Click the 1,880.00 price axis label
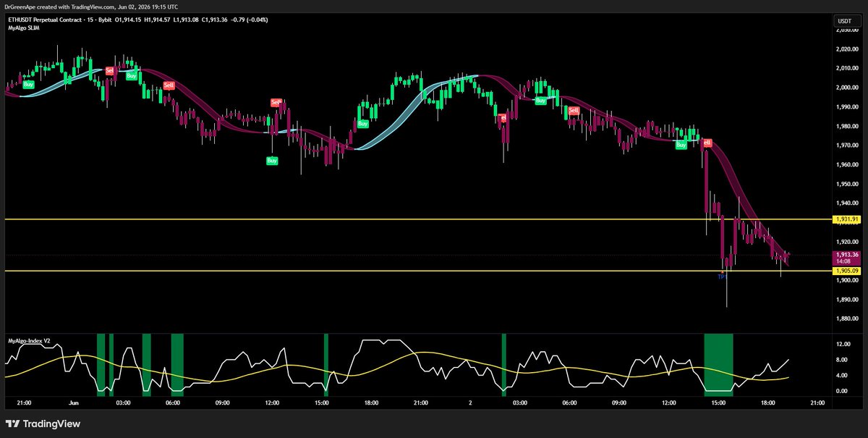The height and width of the screenshot is (438, 868). 846,319
